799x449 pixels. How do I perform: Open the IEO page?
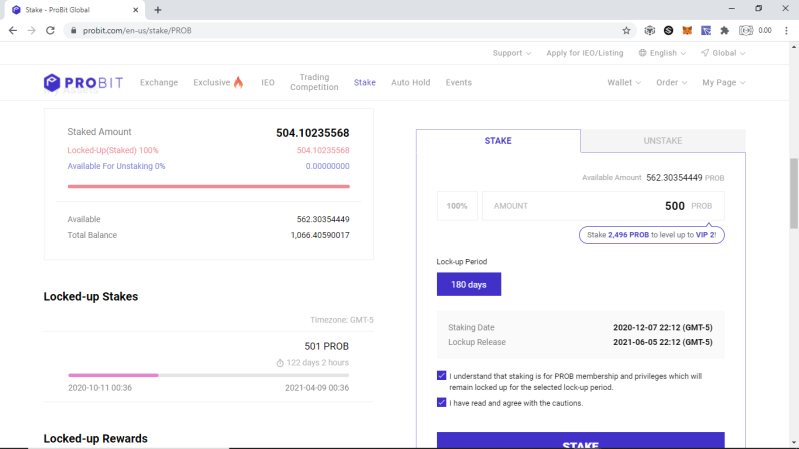pos(268,83)
